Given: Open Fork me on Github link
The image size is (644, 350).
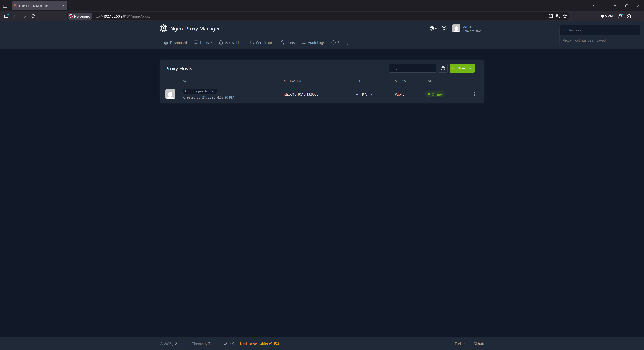Looking at the screenshot, I should click(x=469, y=344).
